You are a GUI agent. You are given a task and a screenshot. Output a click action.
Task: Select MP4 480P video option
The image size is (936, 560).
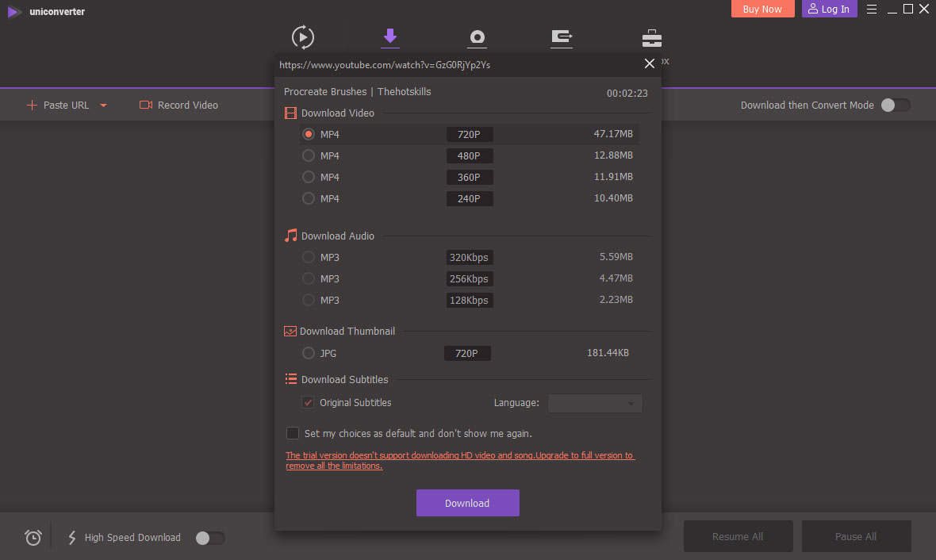[308, 155]
